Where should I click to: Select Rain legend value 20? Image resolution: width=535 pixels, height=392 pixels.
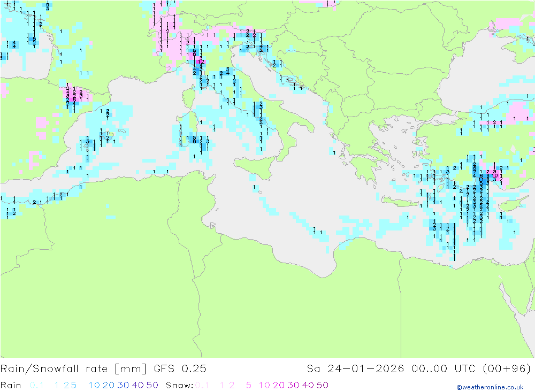[109, 385]
